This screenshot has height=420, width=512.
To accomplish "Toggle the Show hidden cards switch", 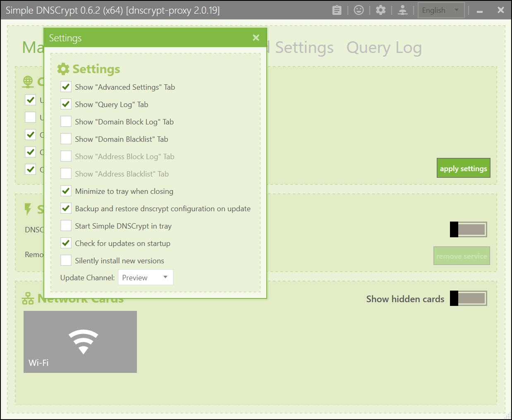I will pos(469,298).
